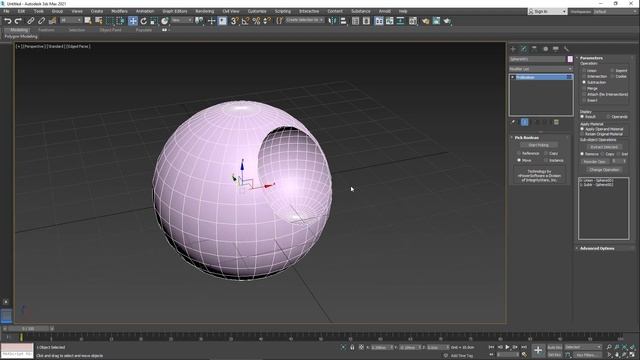Viewport: 640px width, 360px height.
Task: Click the Select and Place icon
Action: pyautogui.click(x=164, y=21)
